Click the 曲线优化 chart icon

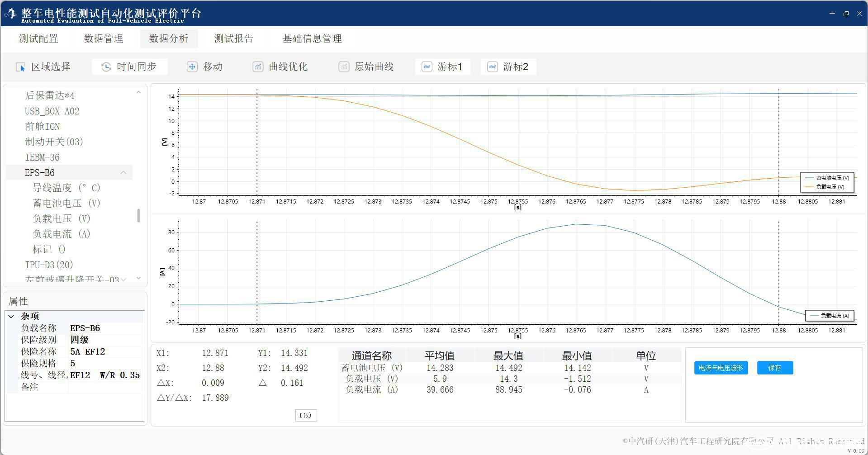[x=258, y=67]
